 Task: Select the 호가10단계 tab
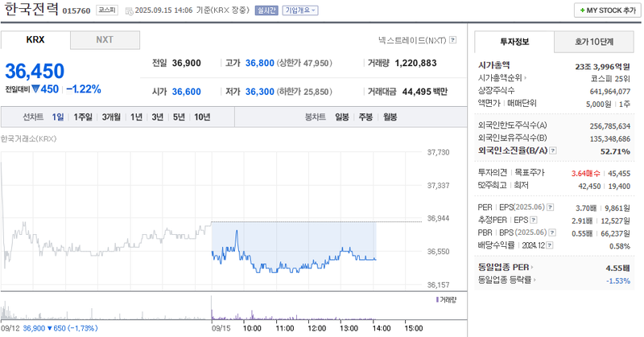pyautogui.click(x=594, y=42)
